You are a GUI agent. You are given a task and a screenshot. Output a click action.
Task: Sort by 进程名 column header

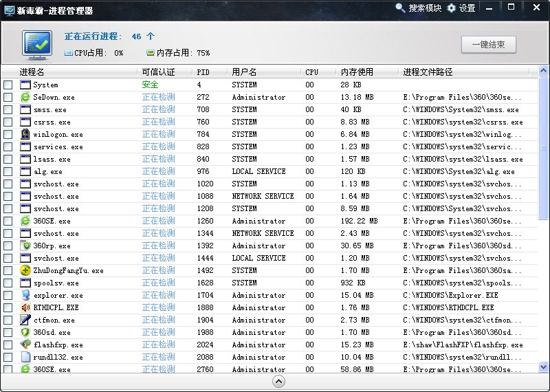click(32, 72)
